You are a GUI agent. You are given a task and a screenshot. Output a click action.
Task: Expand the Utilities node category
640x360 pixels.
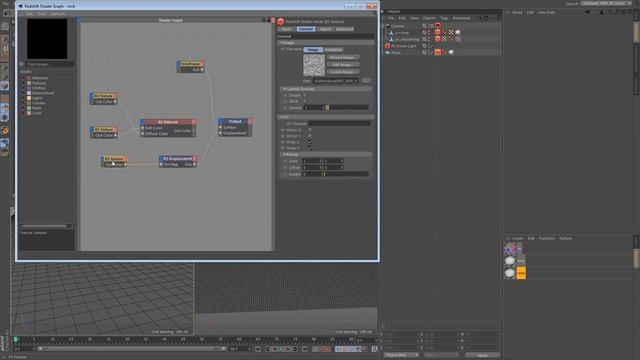24,88
